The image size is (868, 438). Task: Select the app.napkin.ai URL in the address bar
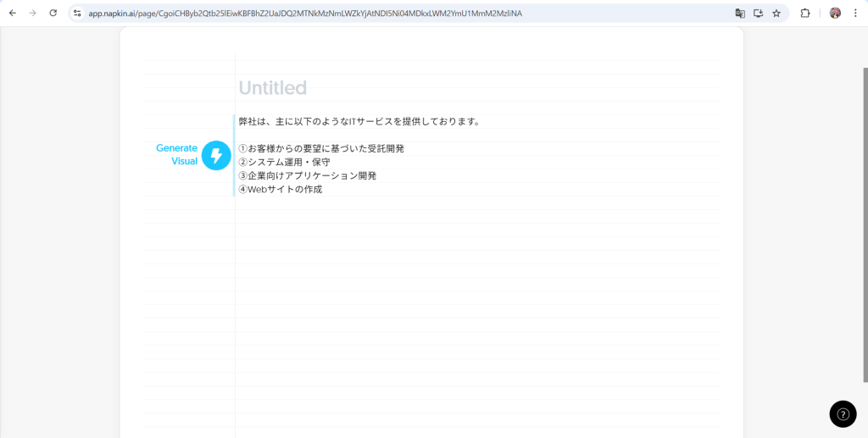click(x=305, y=14)
